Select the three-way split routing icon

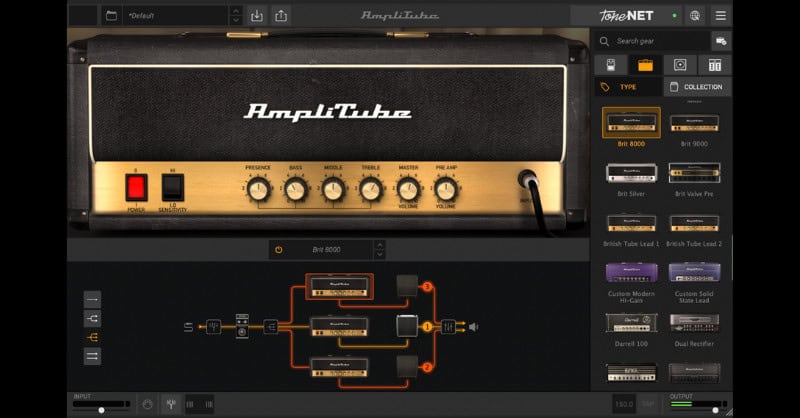92,337
